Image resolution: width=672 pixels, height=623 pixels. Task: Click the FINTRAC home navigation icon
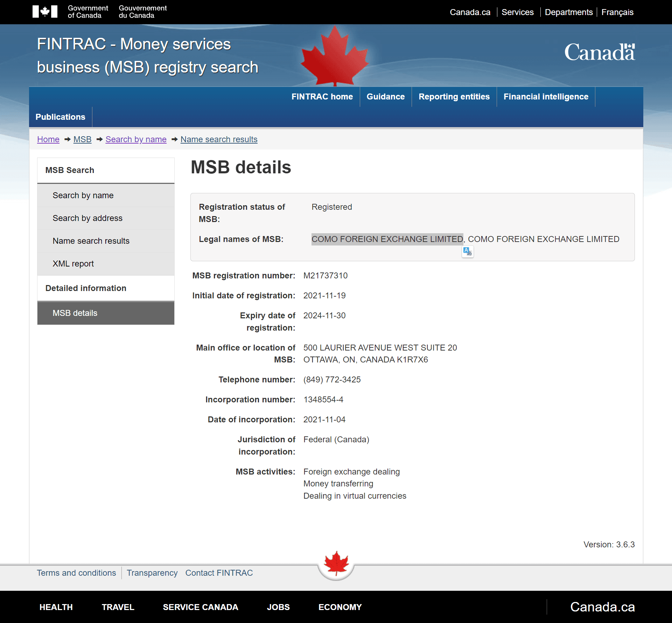322,96
